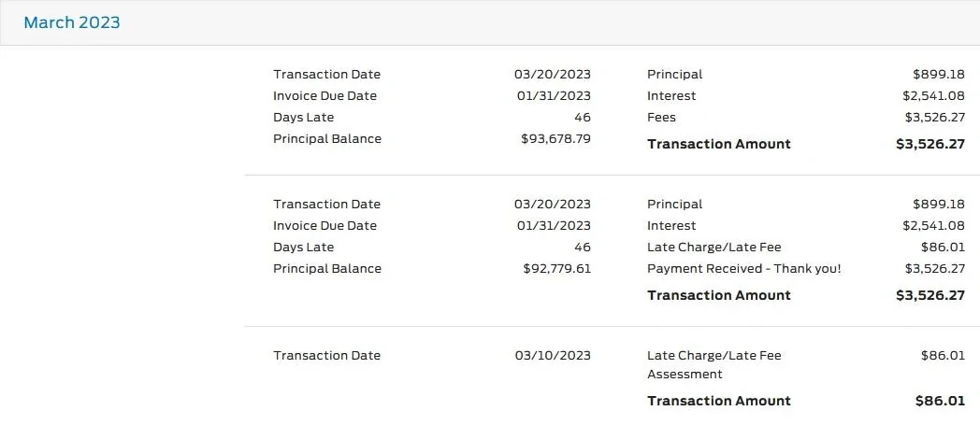Select the dollar amount beside Fees
The height and width of the screenshot is (425, 980).
[x=933, y=118]
